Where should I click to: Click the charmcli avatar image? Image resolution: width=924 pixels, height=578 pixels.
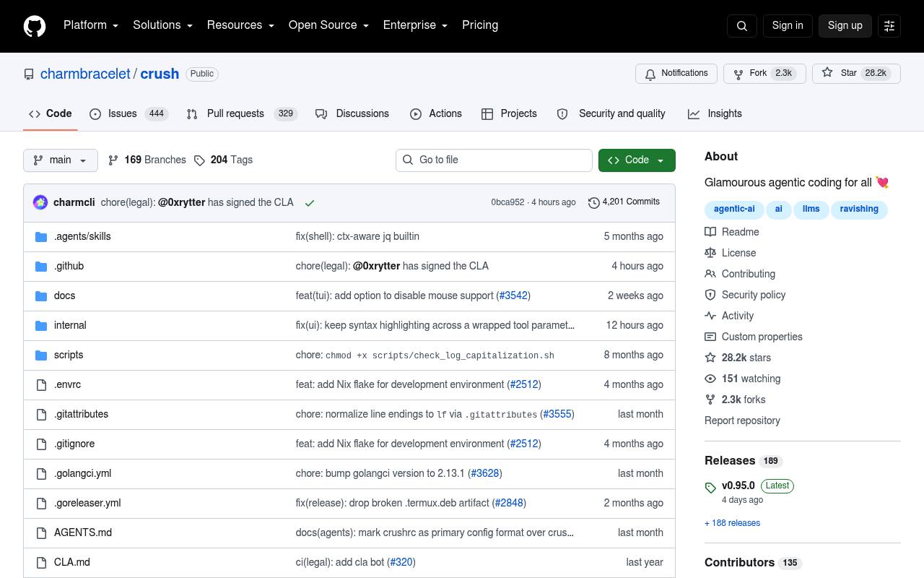tap(40, 202)
